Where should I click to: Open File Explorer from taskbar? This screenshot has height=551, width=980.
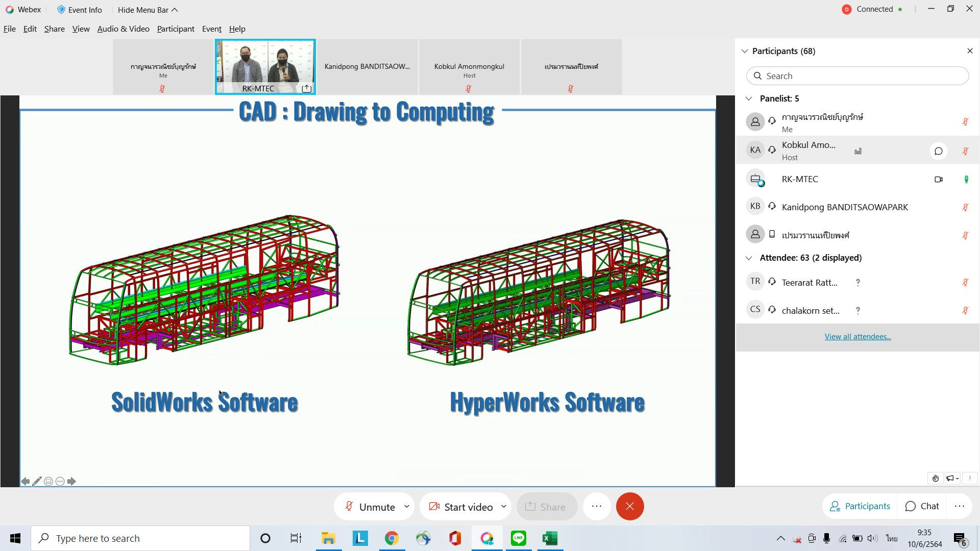pyautogui.click(x=328, y=538)
